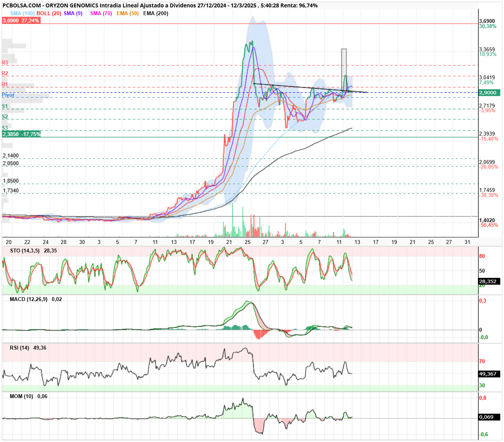The image size is (504, 442).
Task: Click the -50,45% axis percentage
Action: (488, 225)
